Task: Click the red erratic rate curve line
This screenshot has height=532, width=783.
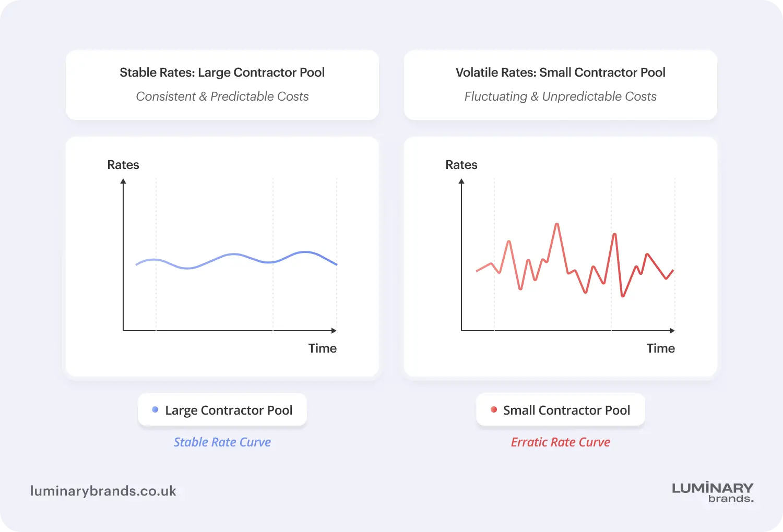Action: click(x=557, y=225)
